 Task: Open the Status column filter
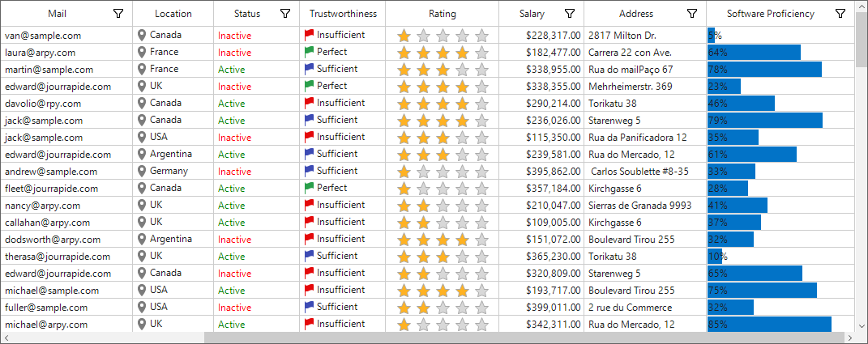click(x=285, y=14)
